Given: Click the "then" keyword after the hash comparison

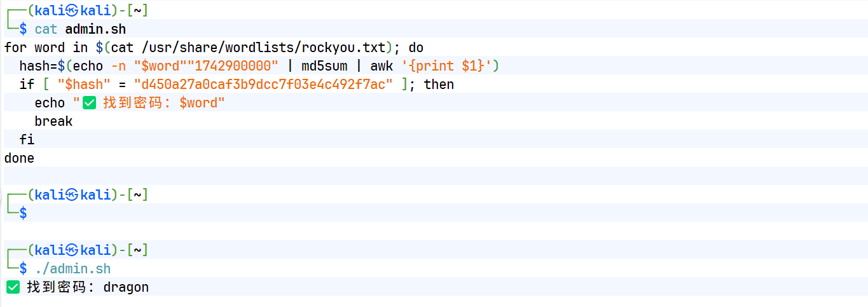Looking at the screenshot, I should (439, 85).
